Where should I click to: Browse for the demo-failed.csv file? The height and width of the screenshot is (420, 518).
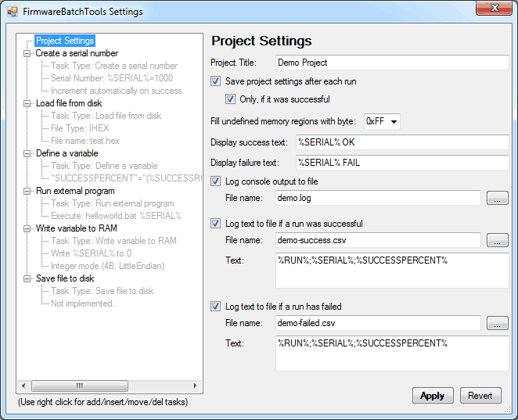pyautogui.click(x=497, y=323)
